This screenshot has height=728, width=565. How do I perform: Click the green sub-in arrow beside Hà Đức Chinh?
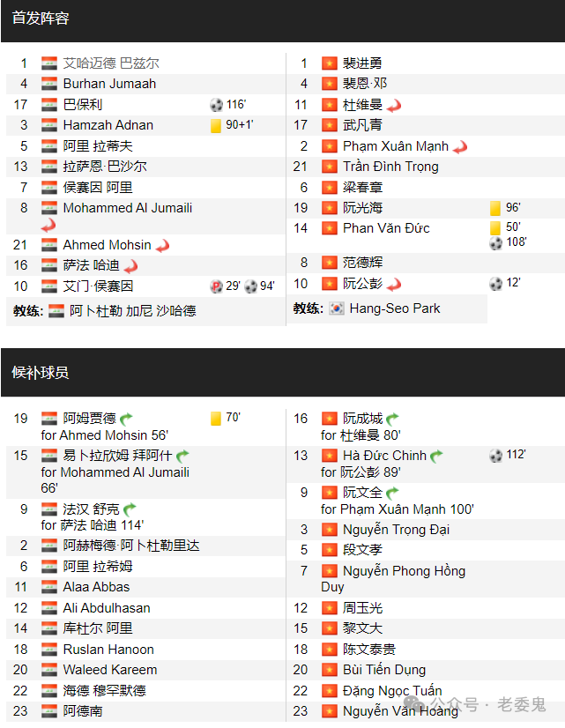436,456
